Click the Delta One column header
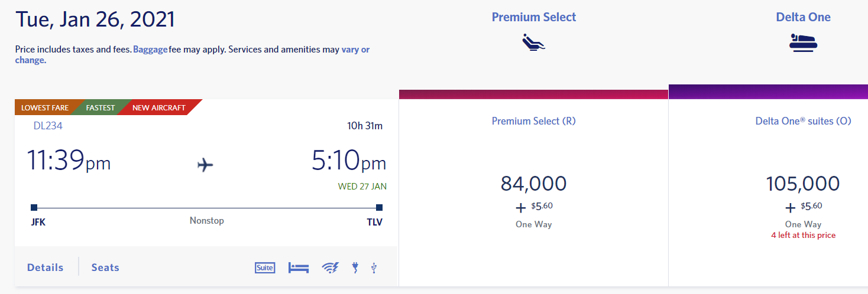Screen dimensions: 868x294 click(803, 17)
